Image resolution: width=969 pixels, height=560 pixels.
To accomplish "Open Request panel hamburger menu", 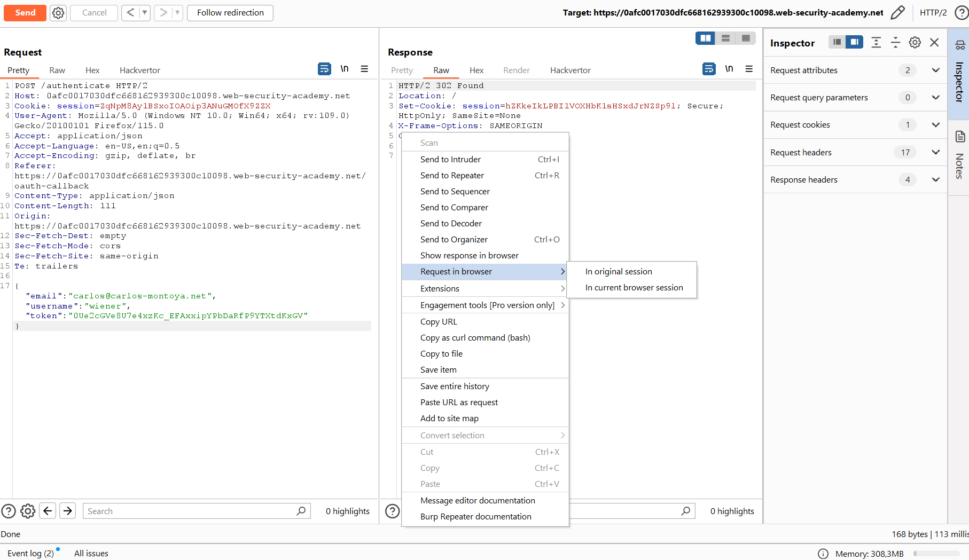I will [364, 69].
